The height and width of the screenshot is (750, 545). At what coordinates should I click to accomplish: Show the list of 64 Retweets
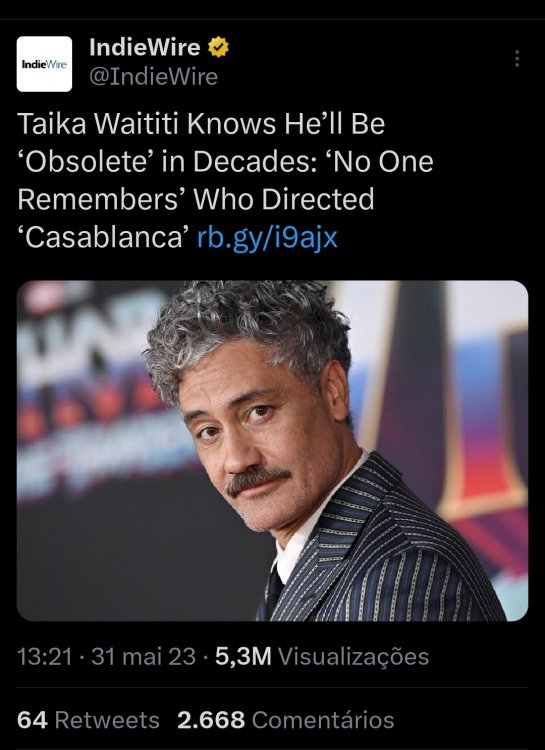88,720
